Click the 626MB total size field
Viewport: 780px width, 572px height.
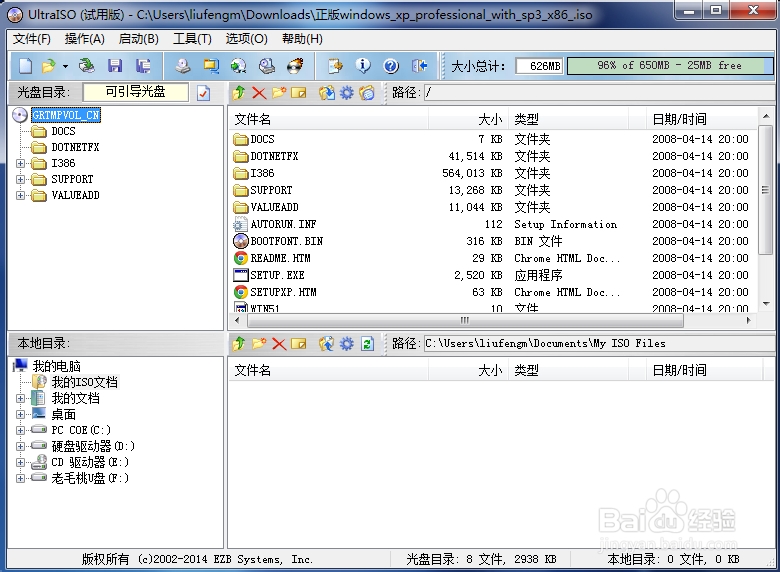click(x=539, y=66)
